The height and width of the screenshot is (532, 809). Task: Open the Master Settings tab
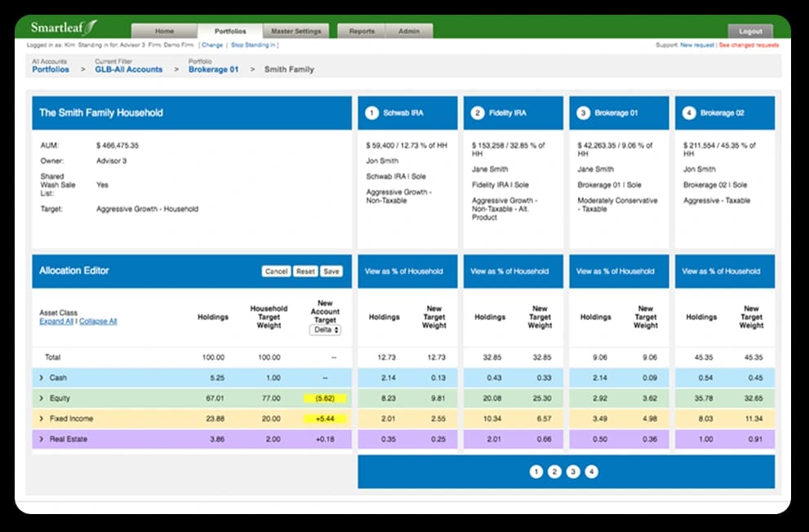point(296,31)
